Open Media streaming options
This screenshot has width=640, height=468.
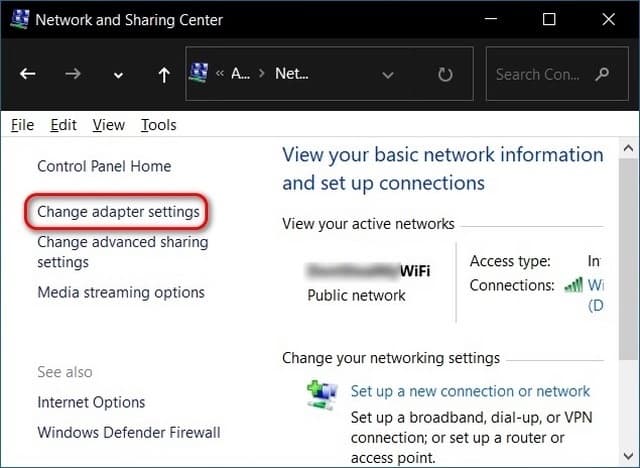[x=121, y=293]
